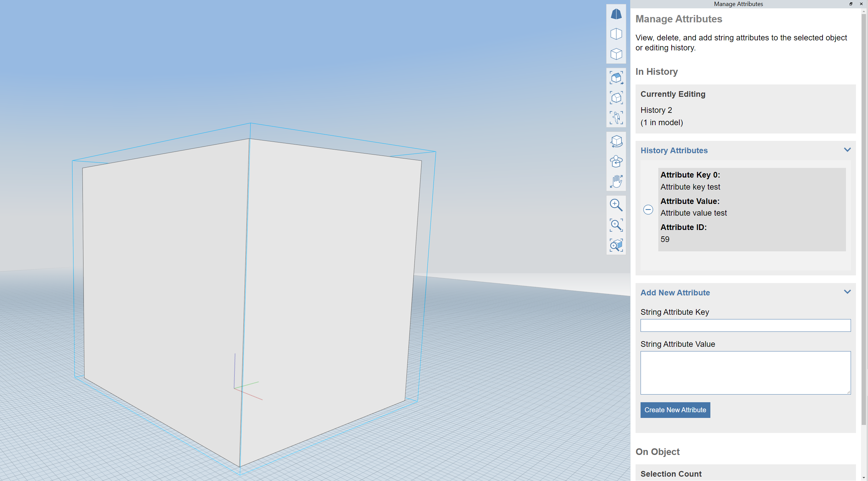Click the zoom-to-selection icon

pyautogui.click(x=616, y=245)
